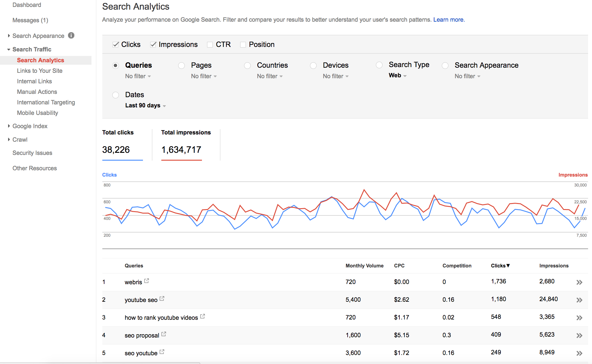Open the Last 90 days date dropdown
Viewport: 592px width, 364px height.
146,106
